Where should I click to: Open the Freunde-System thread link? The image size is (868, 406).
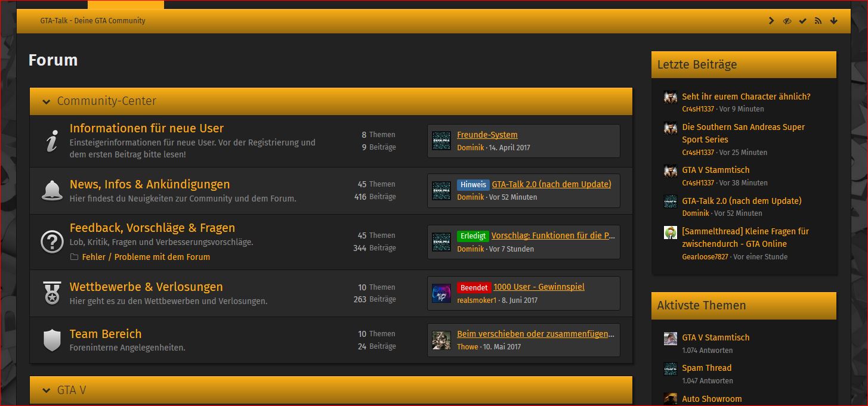(487, 135)
